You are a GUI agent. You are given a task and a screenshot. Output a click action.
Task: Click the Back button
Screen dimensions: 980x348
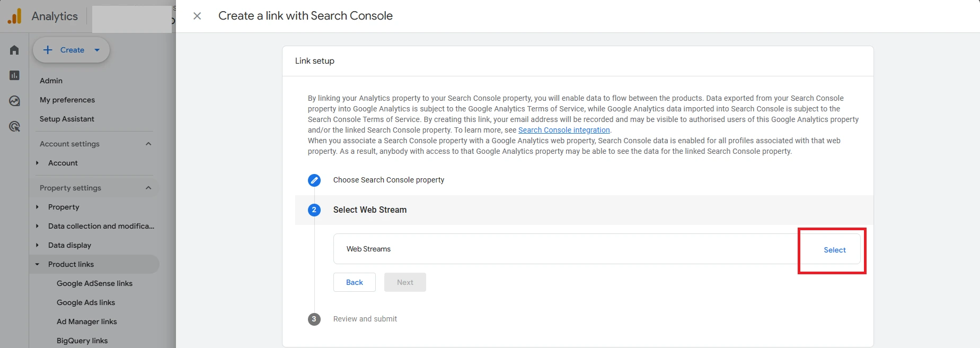(355, 282)
